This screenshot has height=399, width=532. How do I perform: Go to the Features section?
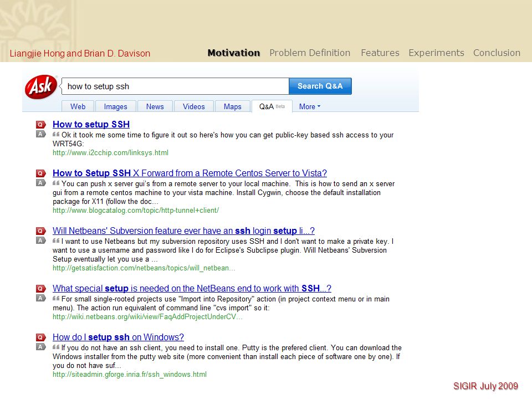(x=380, y=53)
